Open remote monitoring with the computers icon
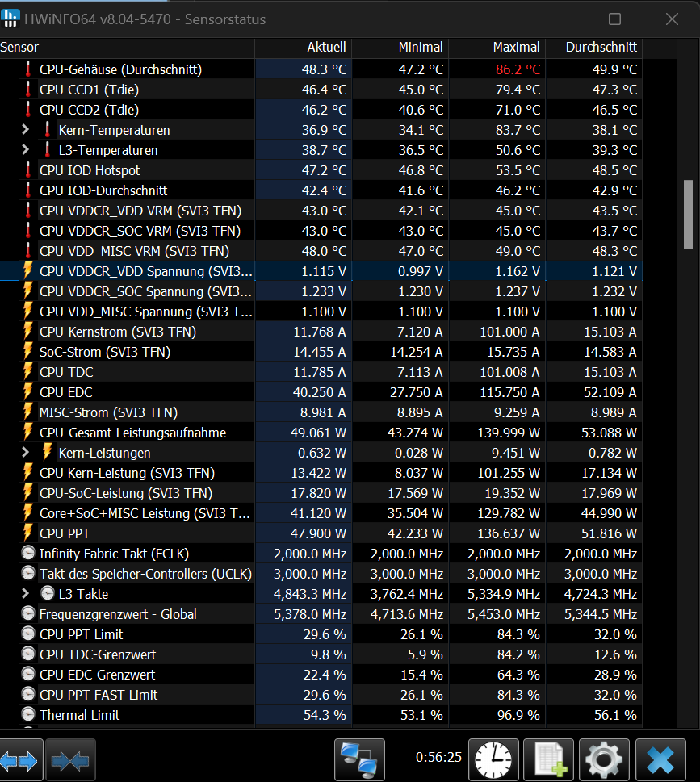700x782 pixels. click(x=359, y=759)
